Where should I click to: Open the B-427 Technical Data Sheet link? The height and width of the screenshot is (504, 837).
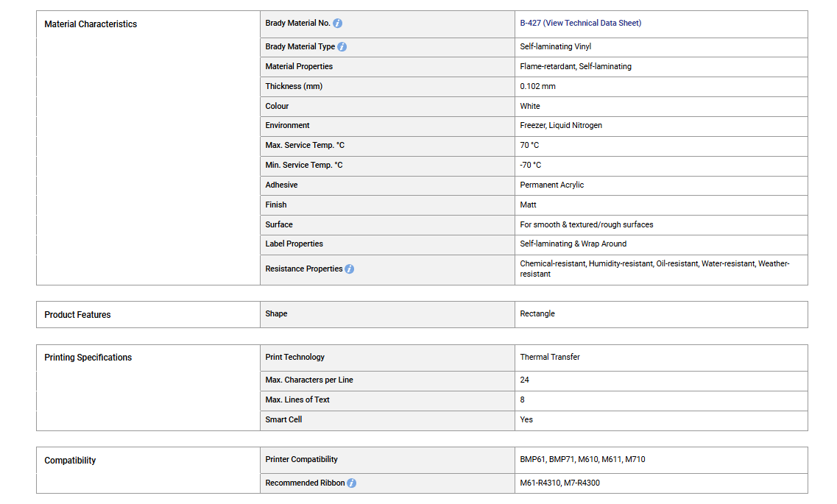point(580,23)
